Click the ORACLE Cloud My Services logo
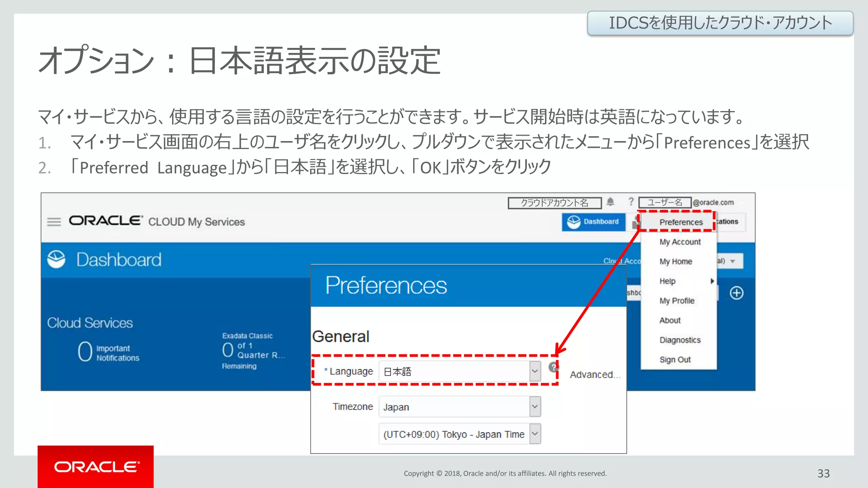This screenshot has height=488, width=868. click(157, 221)
